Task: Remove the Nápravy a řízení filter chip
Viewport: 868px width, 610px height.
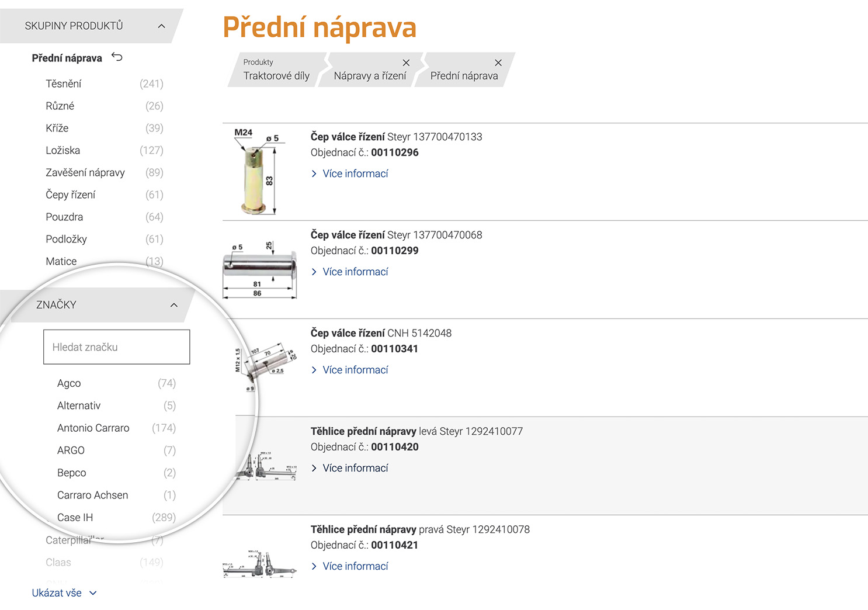Action: coord(406,63)
